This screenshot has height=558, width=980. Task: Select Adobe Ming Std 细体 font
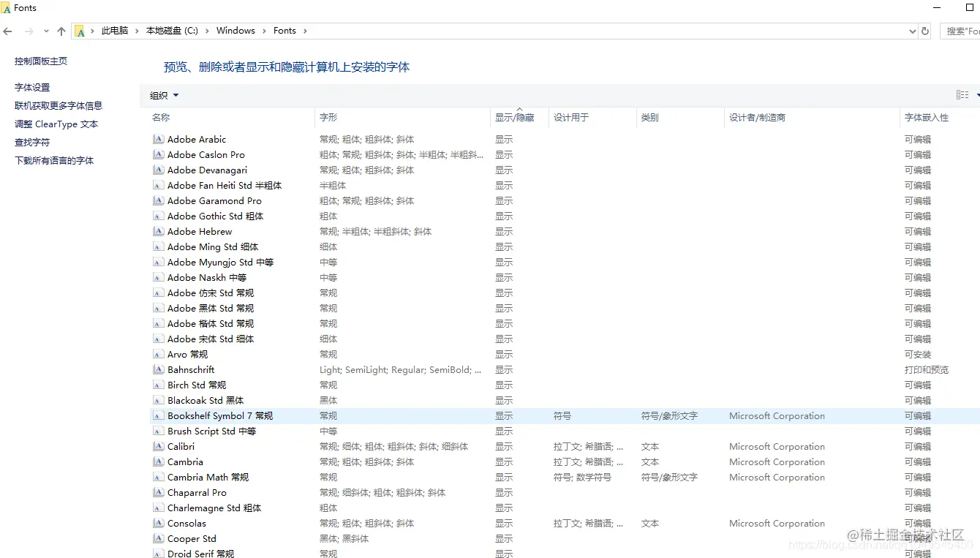pyautogui.click(x=213, y=246)
